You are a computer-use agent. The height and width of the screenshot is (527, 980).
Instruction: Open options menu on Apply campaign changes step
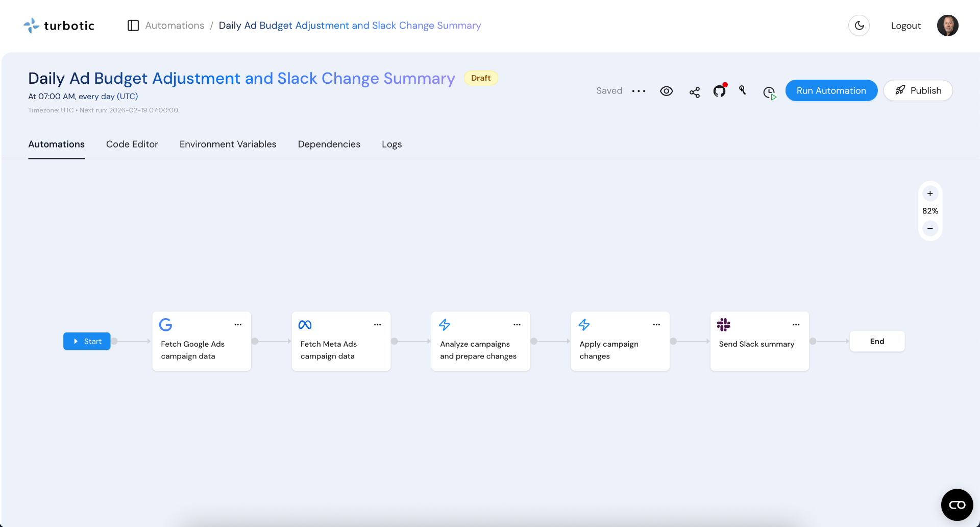[656, 325]
